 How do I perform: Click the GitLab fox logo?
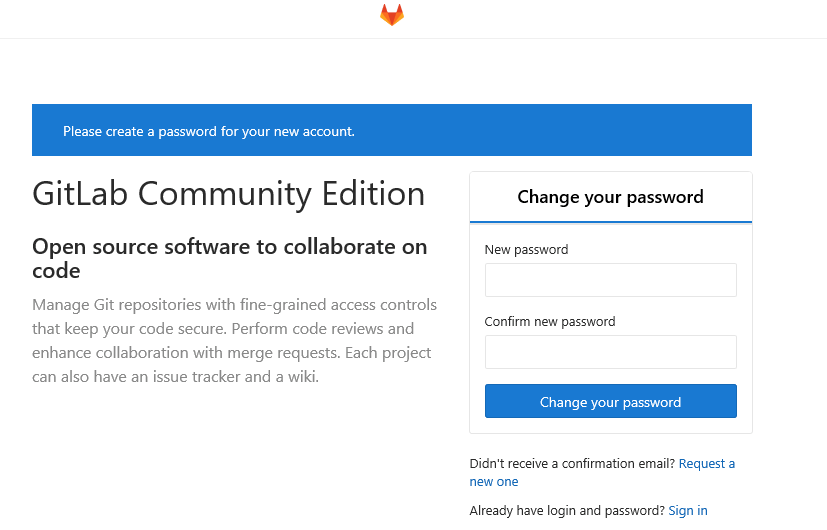coord(392,15)
